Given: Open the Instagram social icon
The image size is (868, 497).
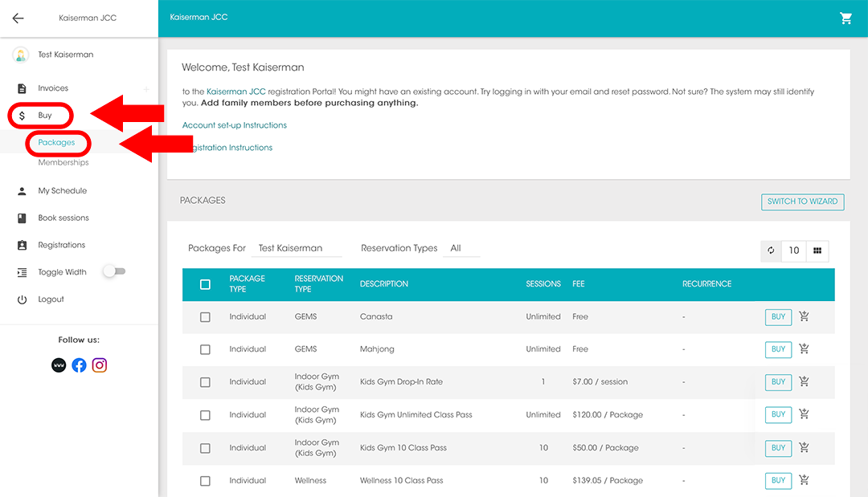Looking at the screenshot, I should 100,365.
